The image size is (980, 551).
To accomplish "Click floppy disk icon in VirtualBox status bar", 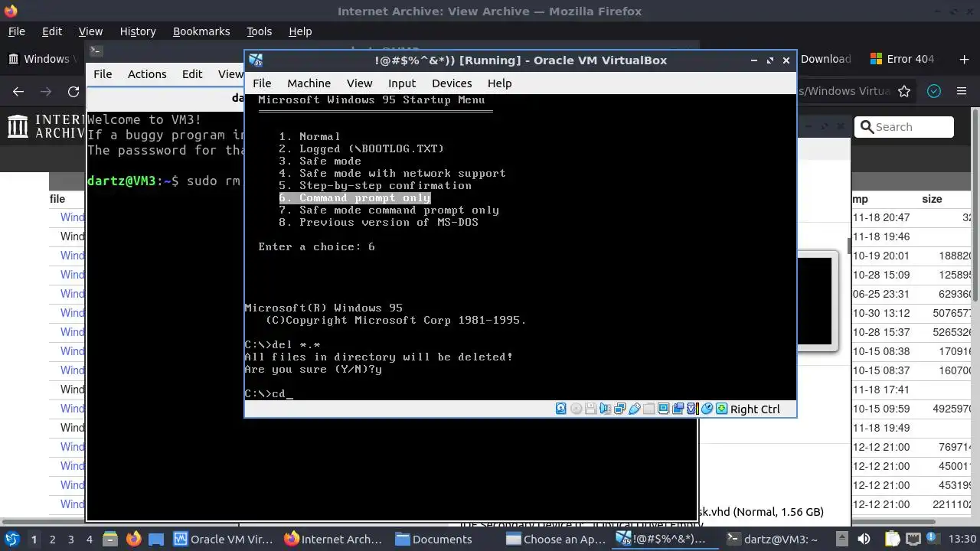I will click(590, 409).
